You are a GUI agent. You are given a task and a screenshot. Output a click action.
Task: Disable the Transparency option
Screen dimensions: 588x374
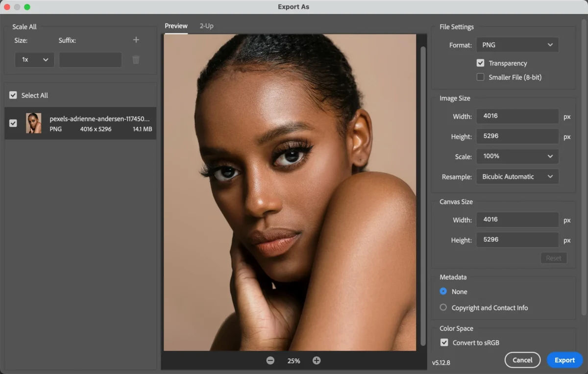(481, 63)
